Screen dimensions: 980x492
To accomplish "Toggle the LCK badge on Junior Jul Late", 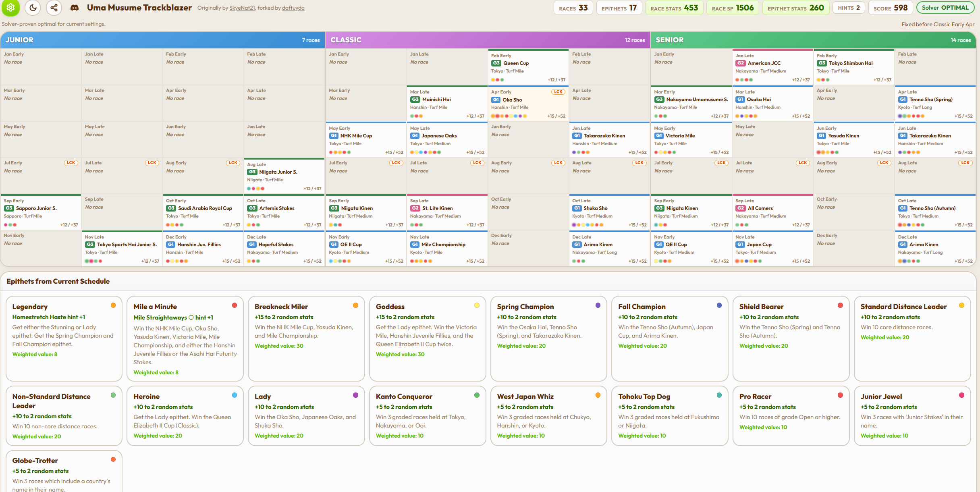I will click(152, 163).
